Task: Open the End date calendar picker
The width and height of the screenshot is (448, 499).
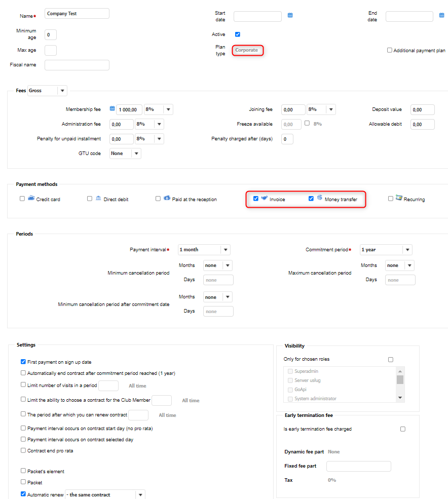Action: click(442, 15)
